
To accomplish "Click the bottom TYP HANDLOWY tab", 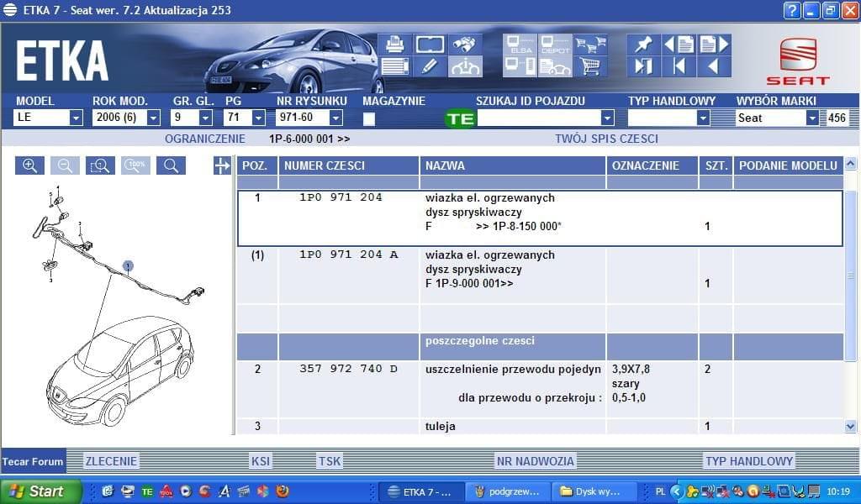I will pos(749,461).
